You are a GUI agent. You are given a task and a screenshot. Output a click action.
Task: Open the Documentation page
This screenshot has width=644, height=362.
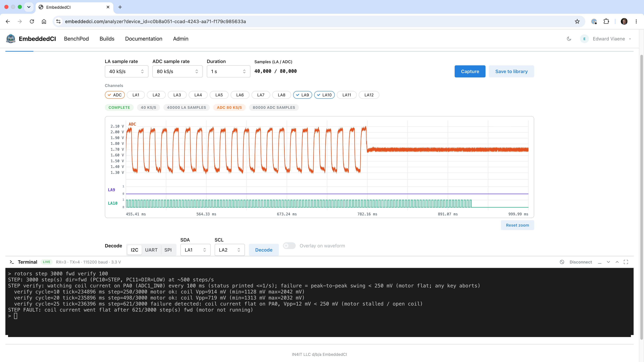144,39
